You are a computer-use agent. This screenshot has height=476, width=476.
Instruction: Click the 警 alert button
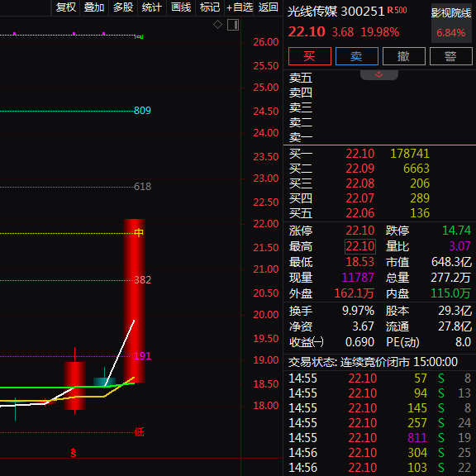click(451, 56)
